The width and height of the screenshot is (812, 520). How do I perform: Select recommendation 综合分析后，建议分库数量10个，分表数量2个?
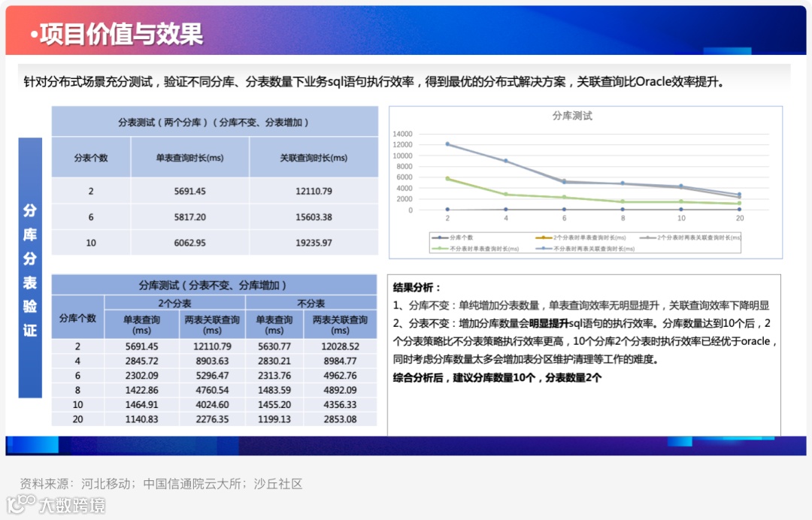[497, 378]
